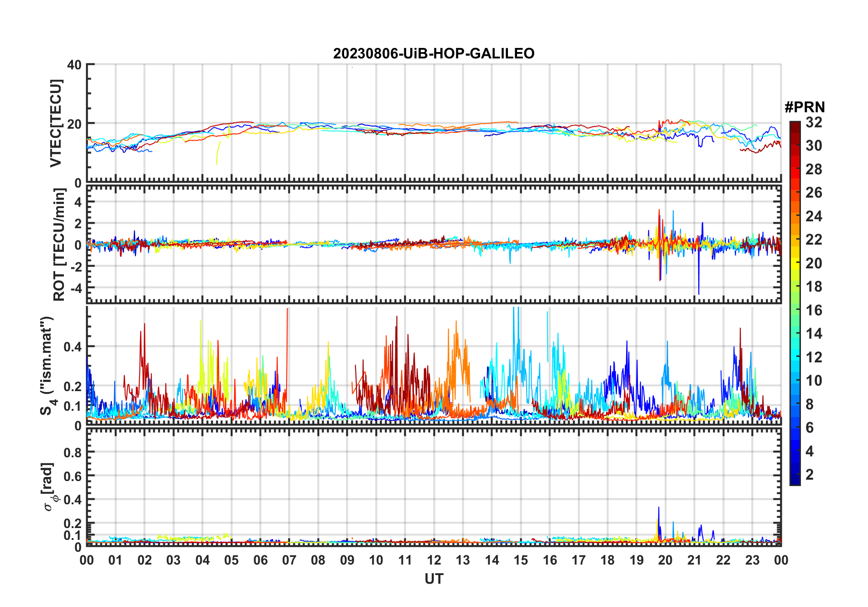Click the #PRN colorbar title

pyautogui.click(x=805, y=107)
